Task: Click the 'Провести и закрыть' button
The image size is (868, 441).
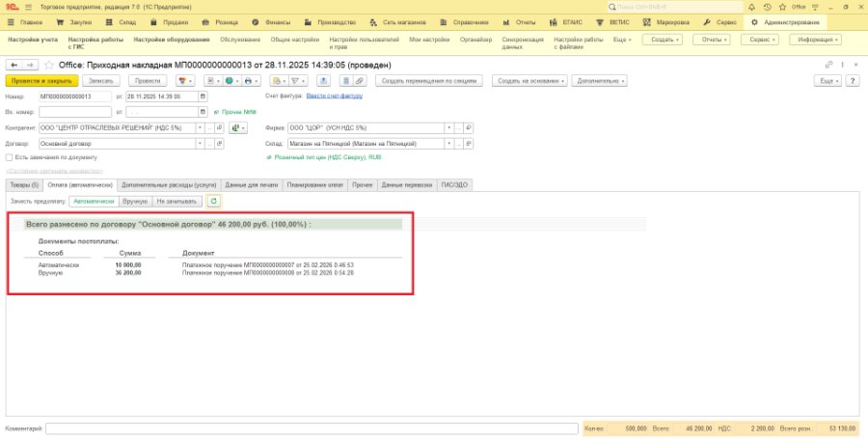Action: (42, 81)
